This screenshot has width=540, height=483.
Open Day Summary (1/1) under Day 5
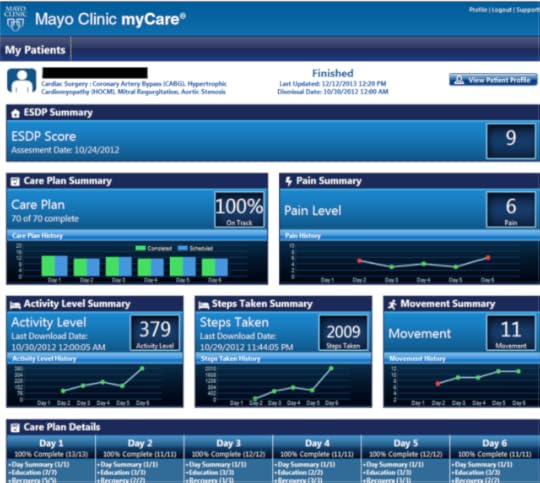[x=394, y=464]
